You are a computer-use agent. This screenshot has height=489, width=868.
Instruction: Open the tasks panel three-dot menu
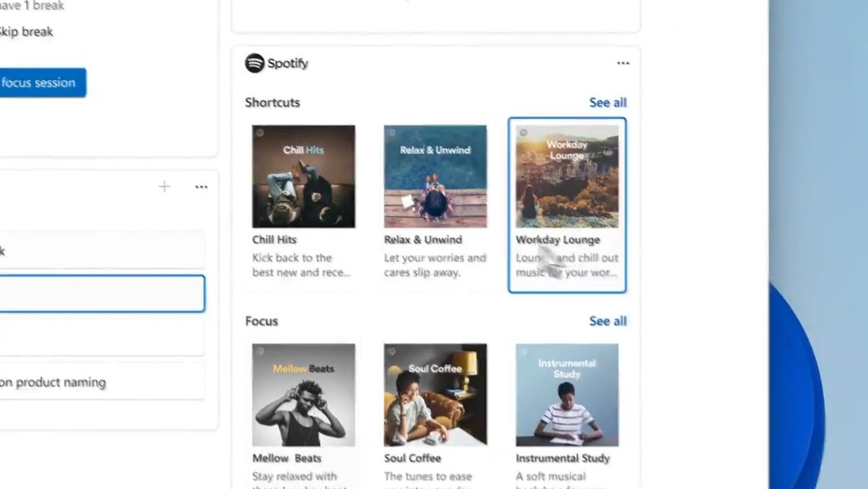201,187
